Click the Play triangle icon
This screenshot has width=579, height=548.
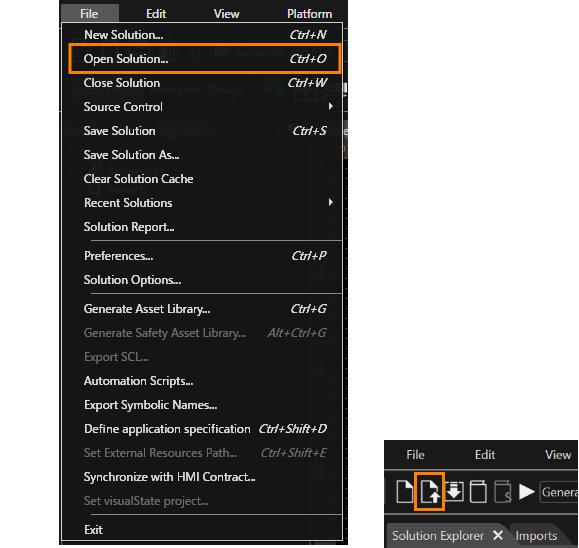point(527,492)
